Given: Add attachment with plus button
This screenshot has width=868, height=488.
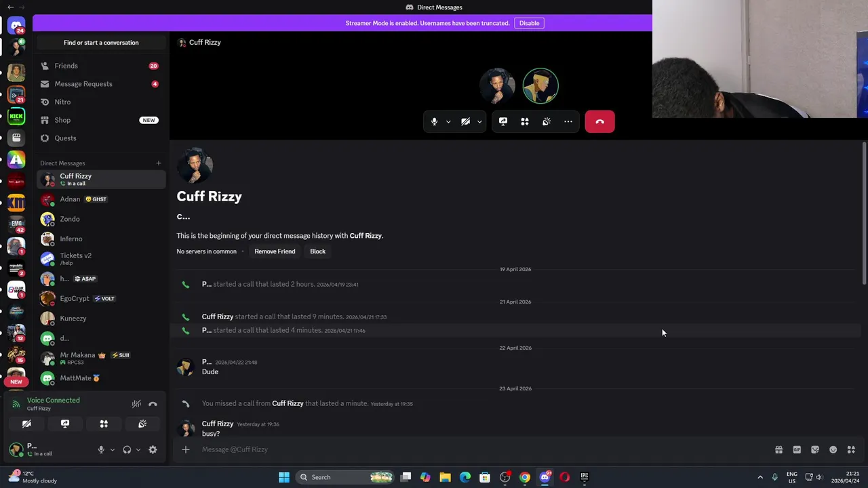Looking at the screenshot, I should [186, 449].
